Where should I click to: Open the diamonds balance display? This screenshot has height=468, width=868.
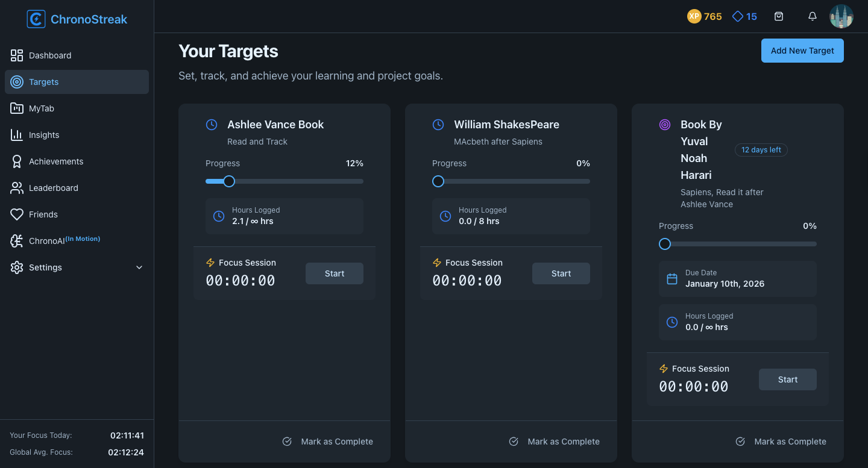[744, 16]
